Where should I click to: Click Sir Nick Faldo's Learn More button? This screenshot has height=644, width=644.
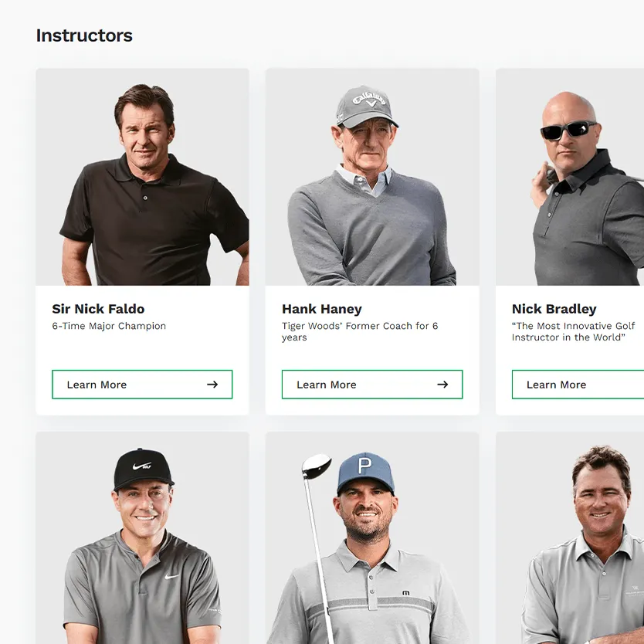(142, 384)
